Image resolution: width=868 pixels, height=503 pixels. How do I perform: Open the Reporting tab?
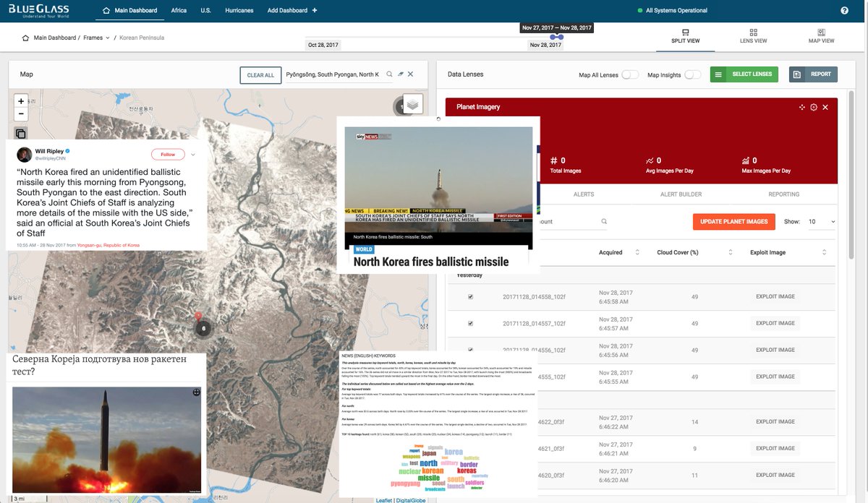(x=784, y=194)
